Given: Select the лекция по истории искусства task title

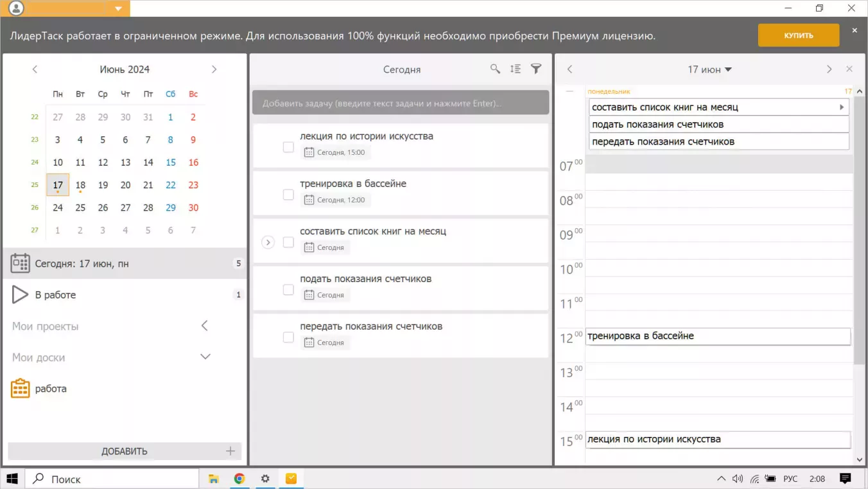Looking at the screenshot, I should point(367,136).
